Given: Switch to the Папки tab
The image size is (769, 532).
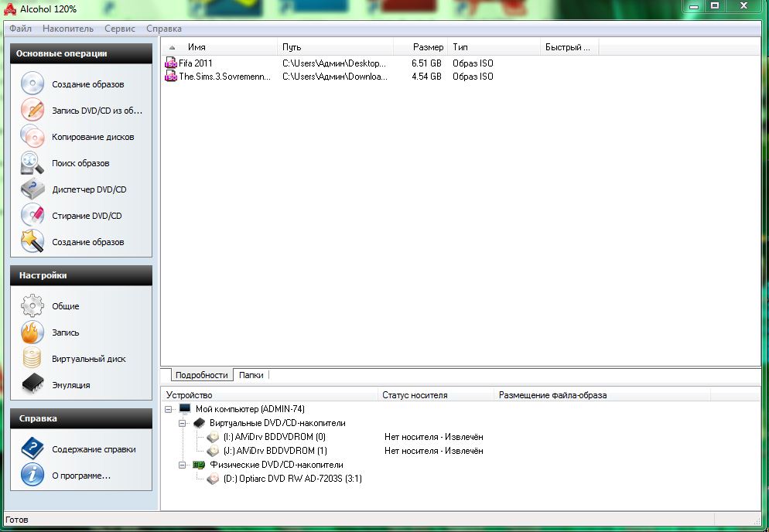Looking at the screenshot, I should [251, 375].
